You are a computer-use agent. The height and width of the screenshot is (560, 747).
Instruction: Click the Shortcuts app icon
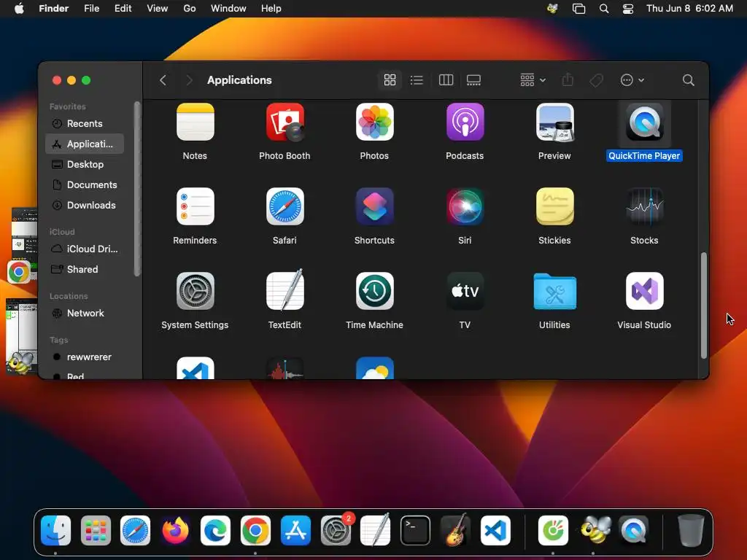click(374, 206)
